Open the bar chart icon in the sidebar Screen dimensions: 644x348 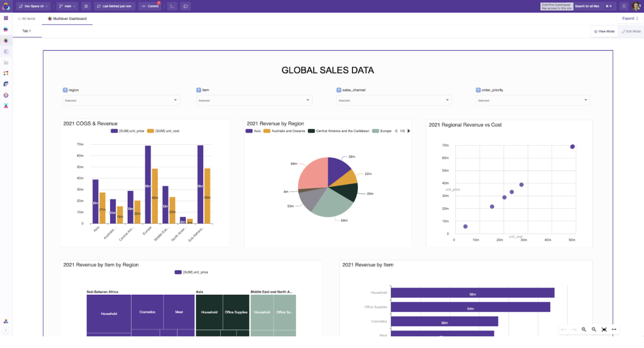[6, 62]
